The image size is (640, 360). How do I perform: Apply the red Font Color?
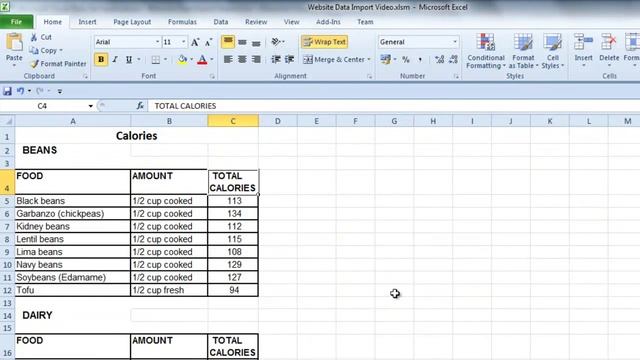click(202, 60)
